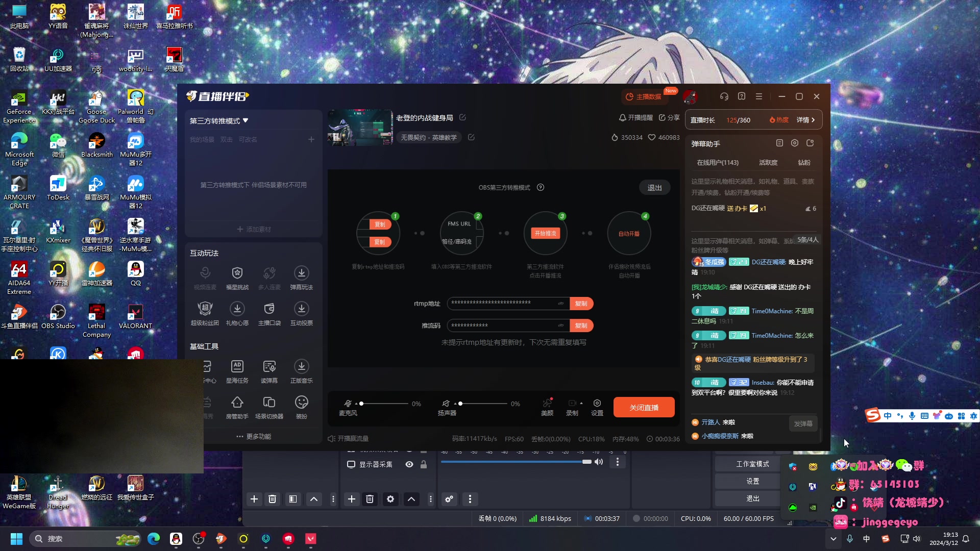Show hidden system tray icons chevron

tap(834, 539)
